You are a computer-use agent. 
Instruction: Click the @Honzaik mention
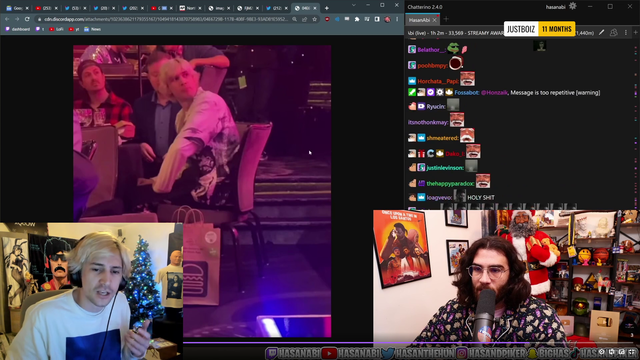point(494,93)
